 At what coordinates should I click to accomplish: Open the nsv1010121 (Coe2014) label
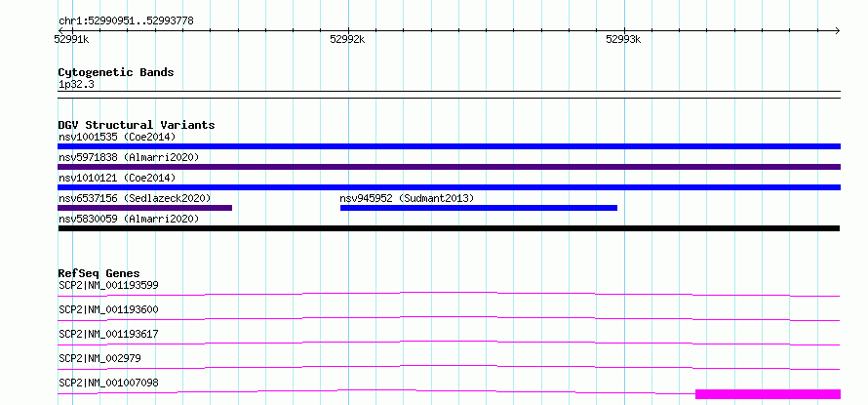coord(117,178)
